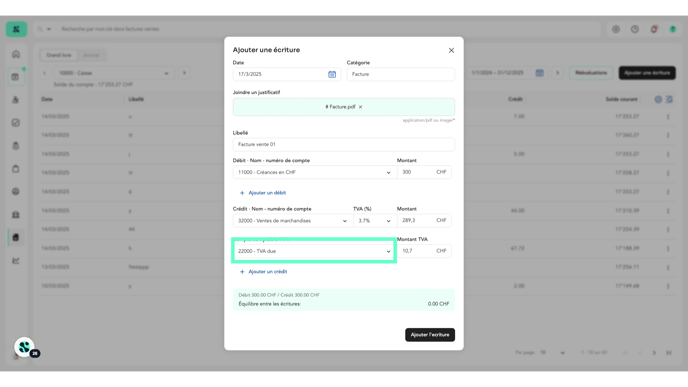Jump to the last page of entries
This screenshot has width=688, height=387.
click(669, 353)
